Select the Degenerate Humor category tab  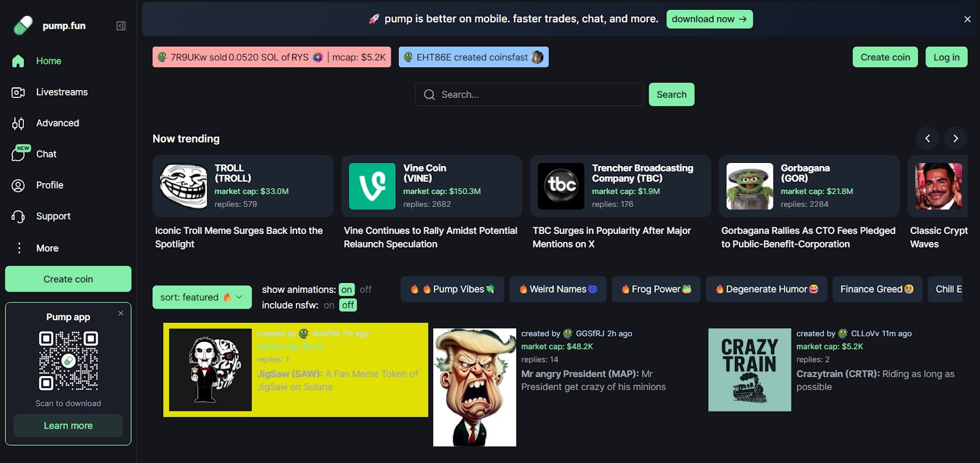coord(767,289)
